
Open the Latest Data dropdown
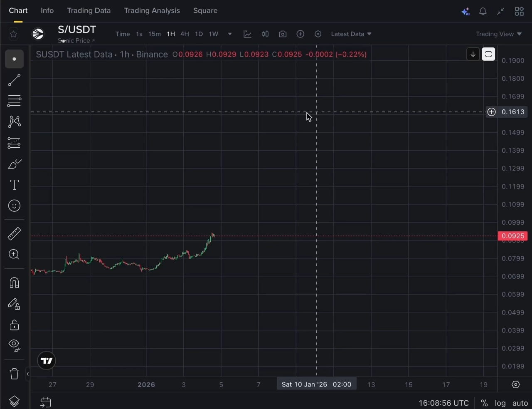click(x=350, y=34)
